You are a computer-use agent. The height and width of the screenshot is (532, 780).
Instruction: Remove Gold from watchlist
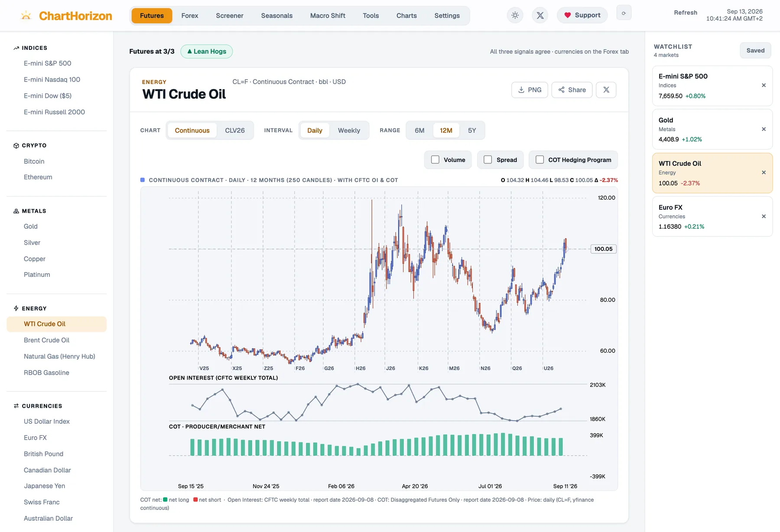point(764,129)
